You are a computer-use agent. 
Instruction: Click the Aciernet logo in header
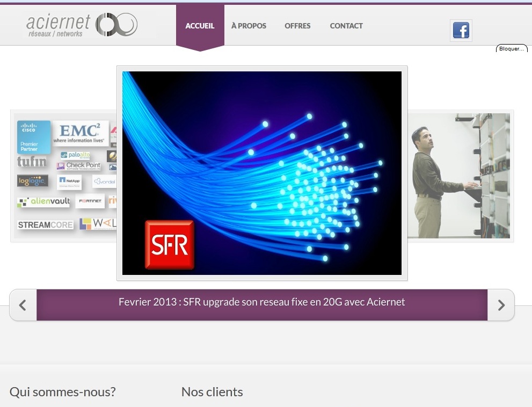click(82, 25)
